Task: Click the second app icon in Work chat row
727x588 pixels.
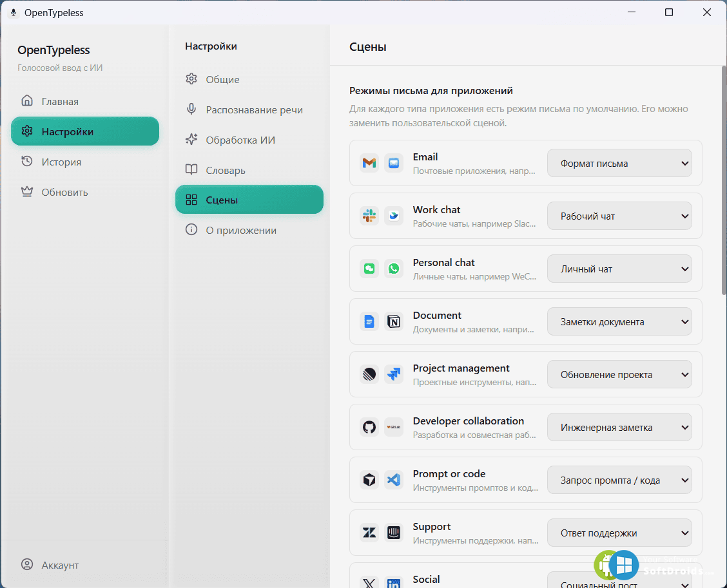Action: [x=394, y=216]
